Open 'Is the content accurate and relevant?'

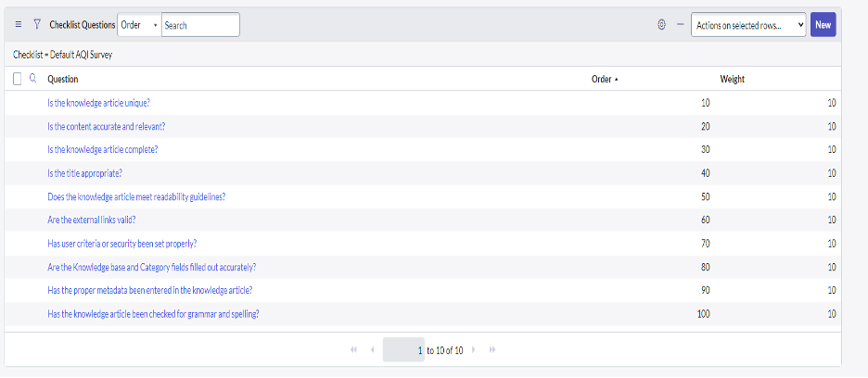tap(107, 126)
